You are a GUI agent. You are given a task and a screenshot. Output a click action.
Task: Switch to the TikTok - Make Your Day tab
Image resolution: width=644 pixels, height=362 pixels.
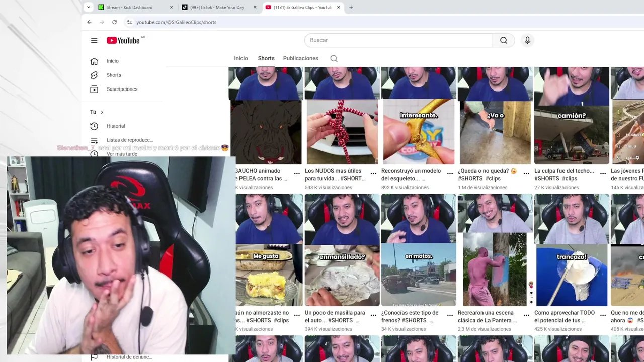(219, 7)
